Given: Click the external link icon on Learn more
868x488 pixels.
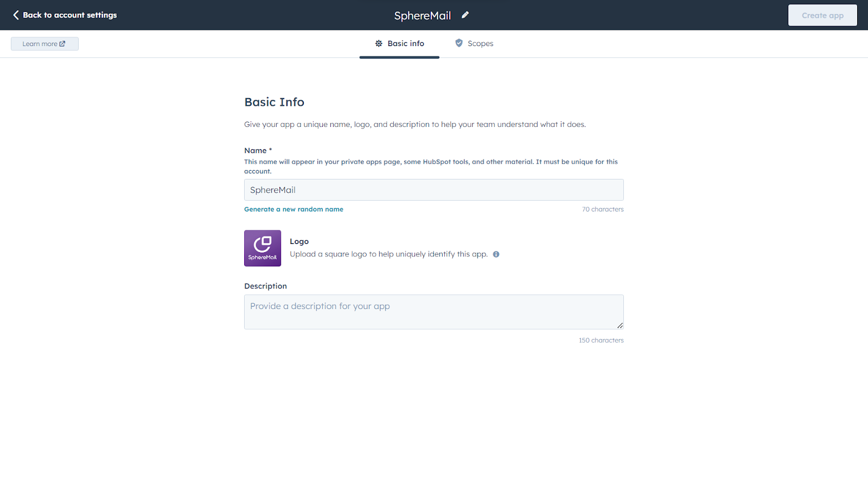Looking at the screenshot, I should point(62,44).
